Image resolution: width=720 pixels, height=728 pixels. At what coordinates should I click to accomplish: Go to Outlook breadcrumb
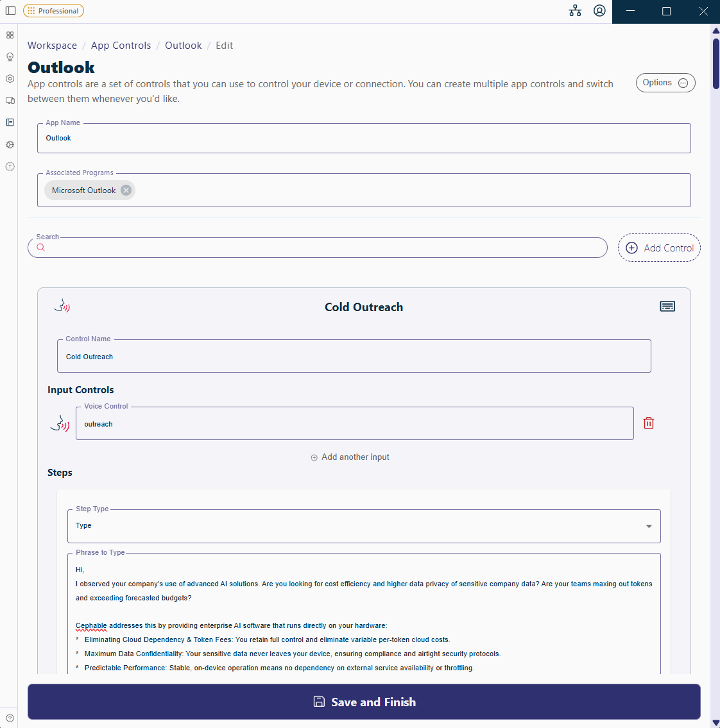click(184, 46)
